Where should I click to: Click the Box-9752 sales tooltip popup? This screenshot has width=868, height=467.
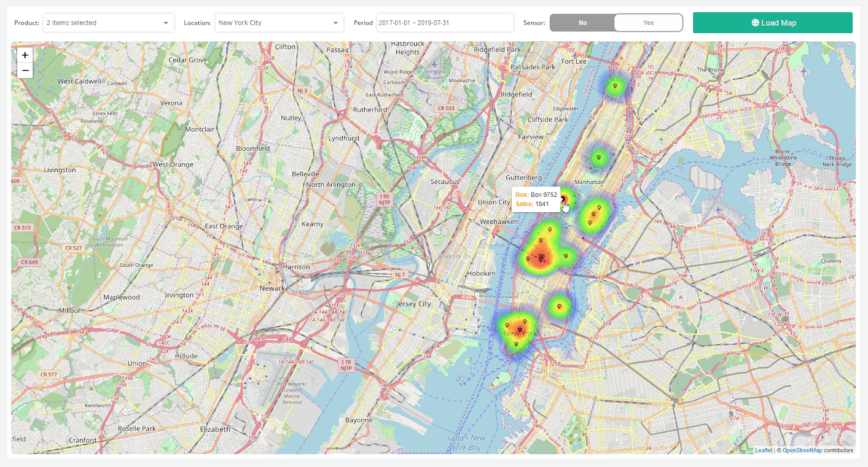point(536,199)
